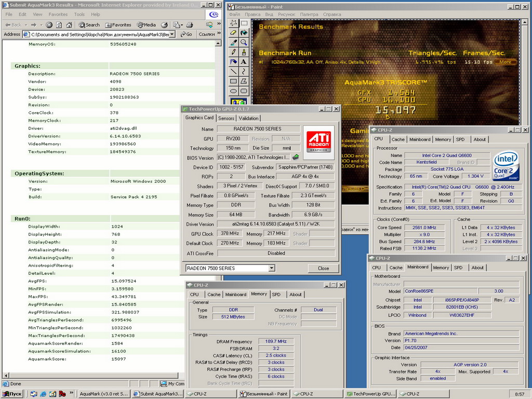Open the SPD tab in the CPU-Z Memory window
532x399 pixels.
click(276, 295)
